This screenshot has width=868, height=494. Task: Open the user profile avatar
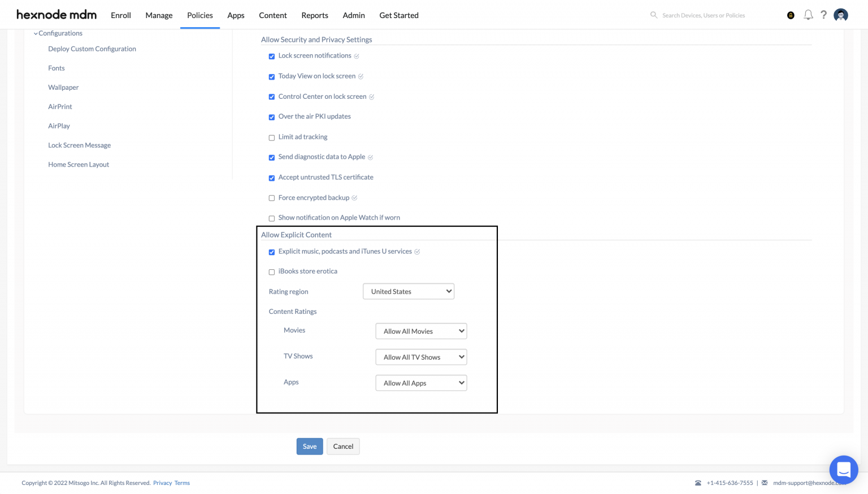[x=840, y=15]
